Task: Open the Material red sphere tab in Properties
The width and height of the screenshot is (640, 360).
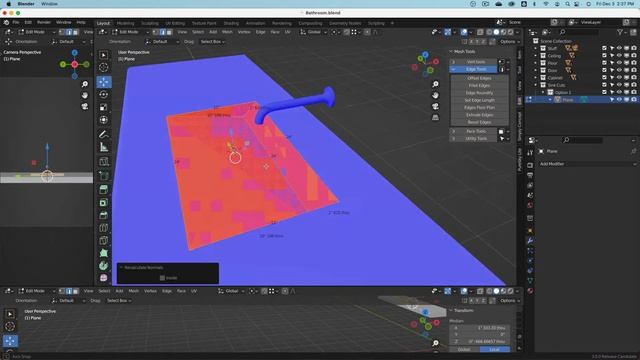Action: point(530,291)
